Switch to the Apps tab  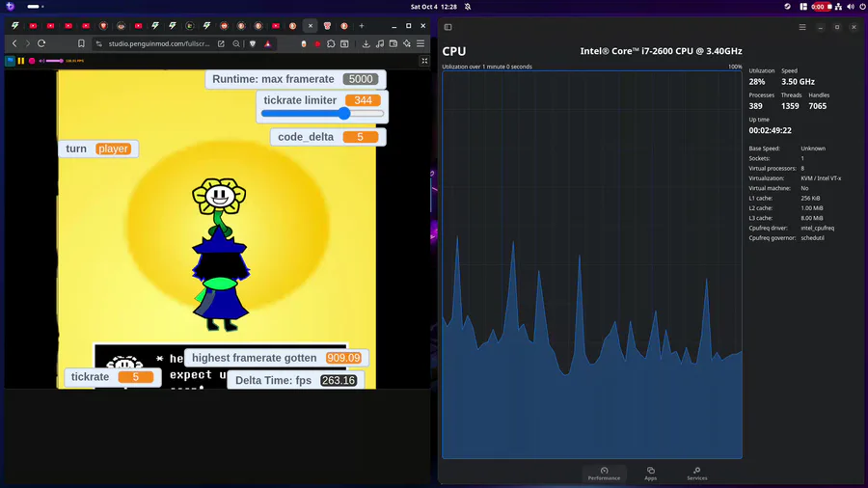pos(650,474)
